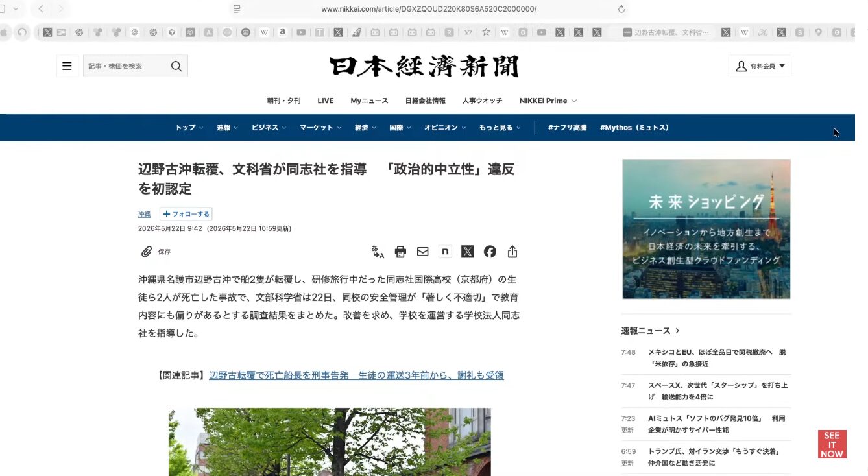Open the マーケット dropdown
The image size is (868, 476).
click(x=320, y=128)
